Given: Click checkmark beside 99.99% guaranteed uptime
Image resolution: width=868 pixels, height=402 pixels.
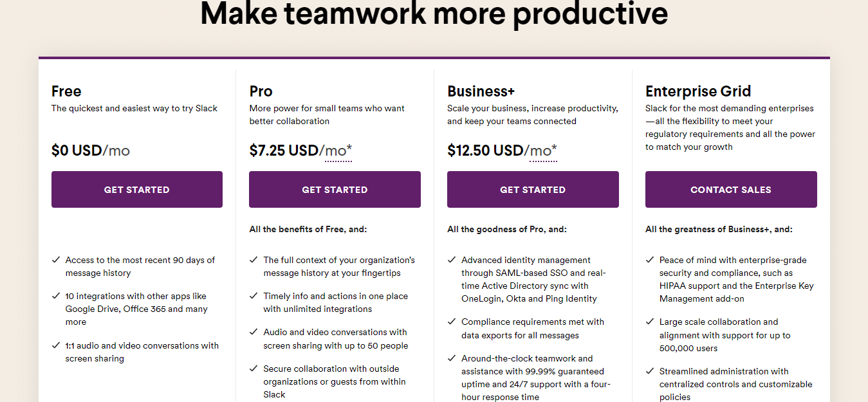Looking at the screenshot, I should coord(452,359).
